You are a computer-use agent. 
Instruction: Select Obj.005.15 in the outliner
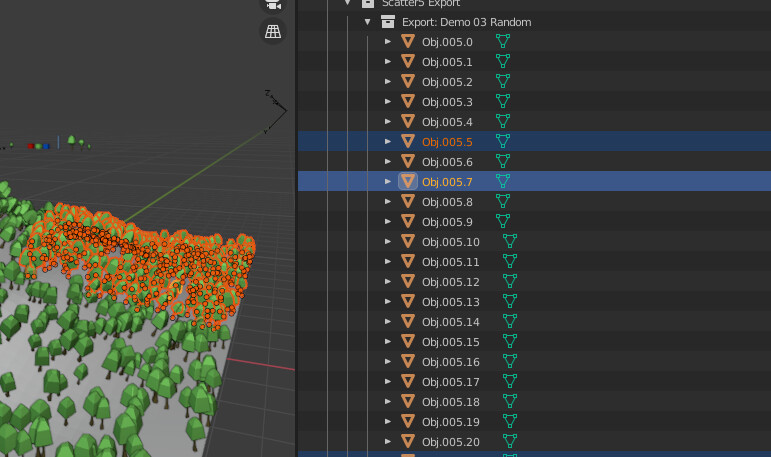450,342
